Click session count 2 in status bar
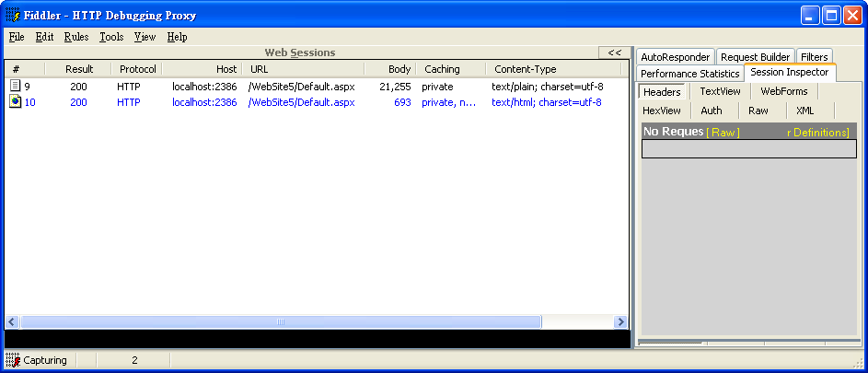This screenshot has height=373, width=868. point(134,360)
